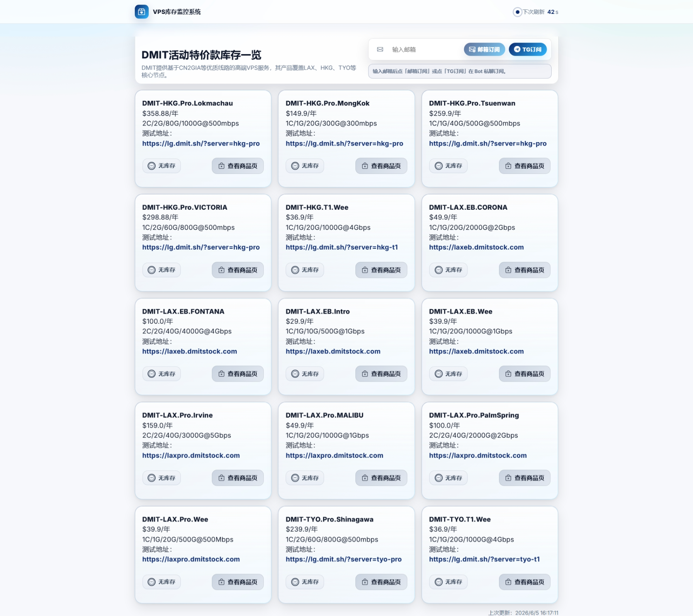693x616 pixels.
Task: Click 无库存 status on DMIT-LAX.EB.FONTANA card
Action: click(161, 374)
